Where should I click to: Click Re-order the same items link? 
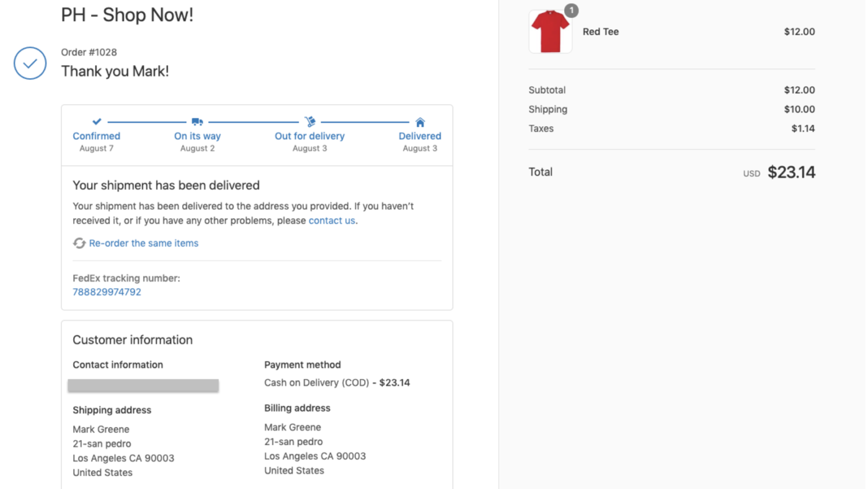point(144,243)
